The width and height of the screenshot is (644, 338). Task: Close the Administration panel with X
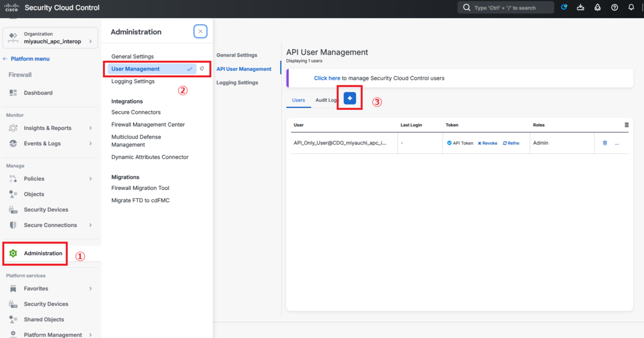[200, 32]
